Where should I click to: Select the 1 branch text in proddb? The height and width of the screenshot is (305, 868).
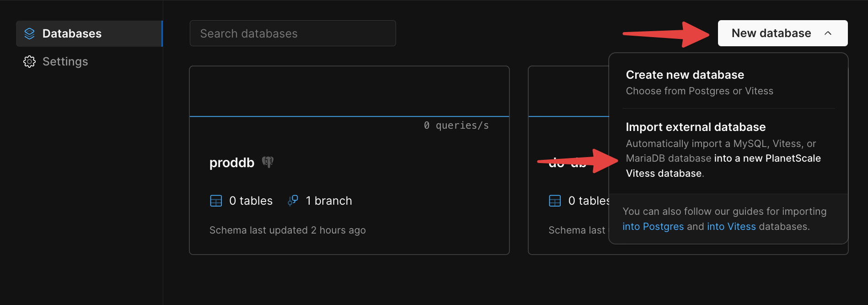click(x=329, y=201)
